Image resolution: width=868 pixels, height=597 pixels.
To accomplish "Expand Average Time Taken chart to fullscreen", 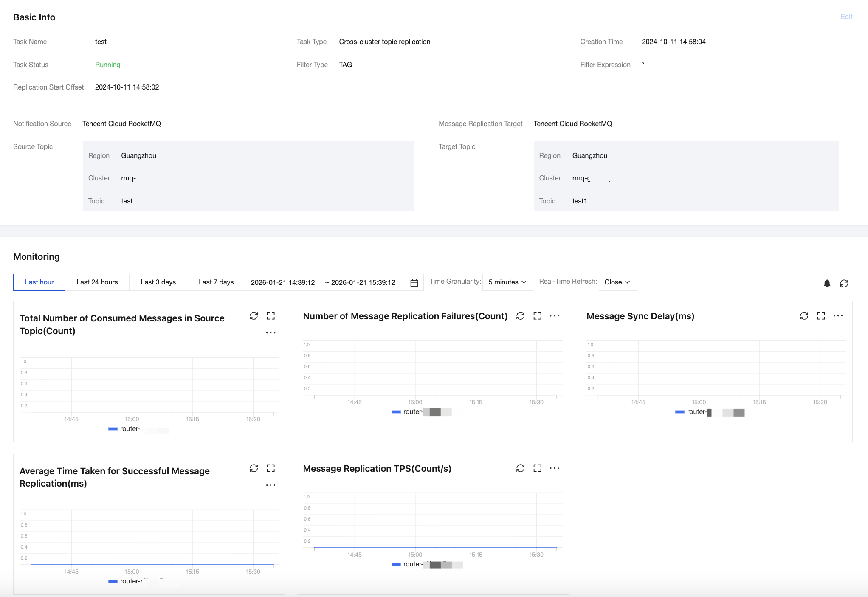I will [x=271, y=468].
